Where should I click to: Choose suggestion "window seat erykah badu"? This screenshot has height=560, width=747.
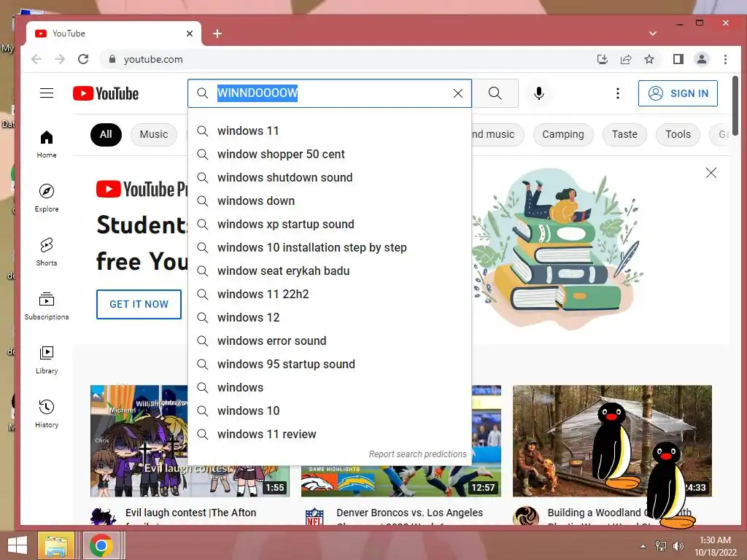click(x=330, y=271)
